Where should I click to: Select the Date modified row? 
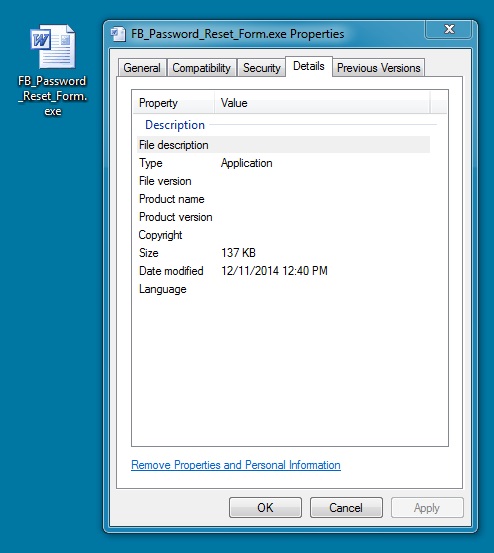tap(283, 271)
